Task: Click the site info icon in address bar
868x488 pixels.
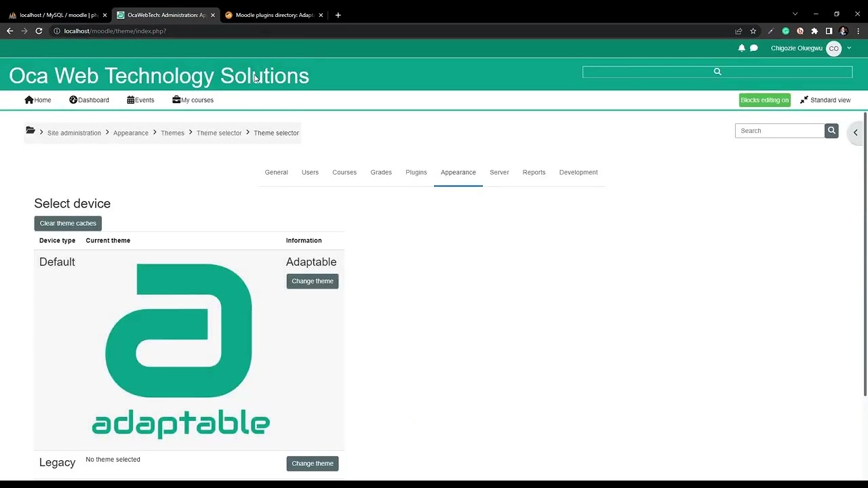Action: coord(57,31)
